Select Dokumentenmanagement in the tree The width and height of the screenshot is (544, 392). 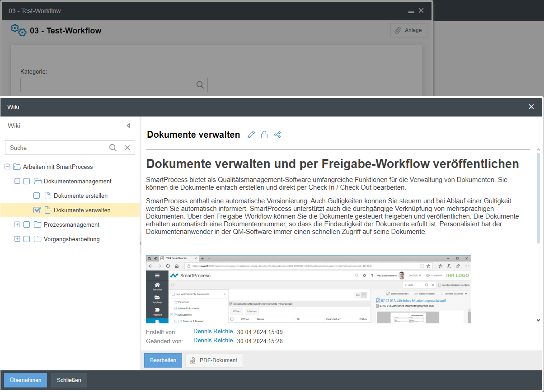tap(77, 181)
